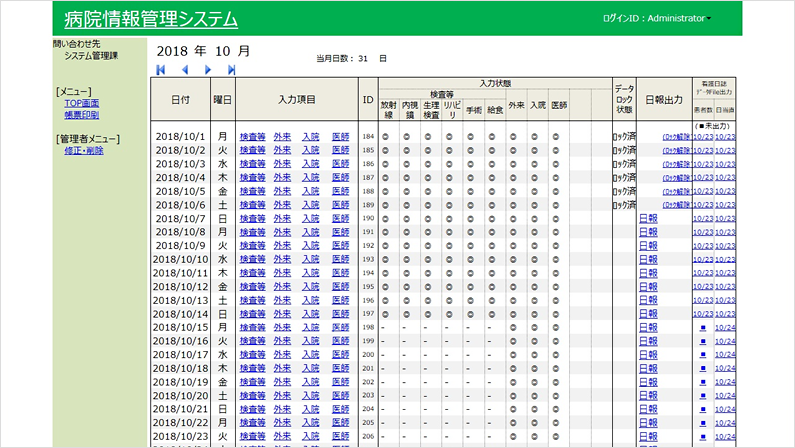This screenshot has width=795, height=448.
Task: Go to the previous month arrow
Action: pos(185,70)
